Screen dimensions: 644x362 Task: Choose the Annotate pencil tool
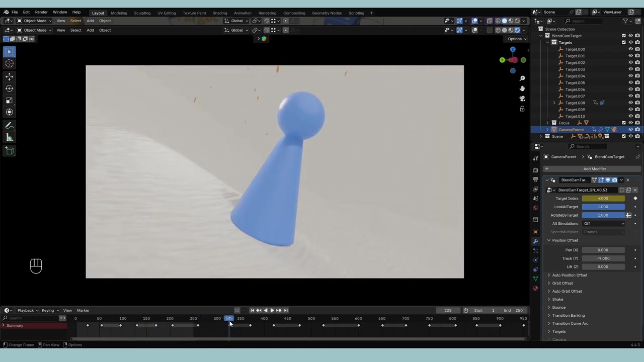(9, 126)
